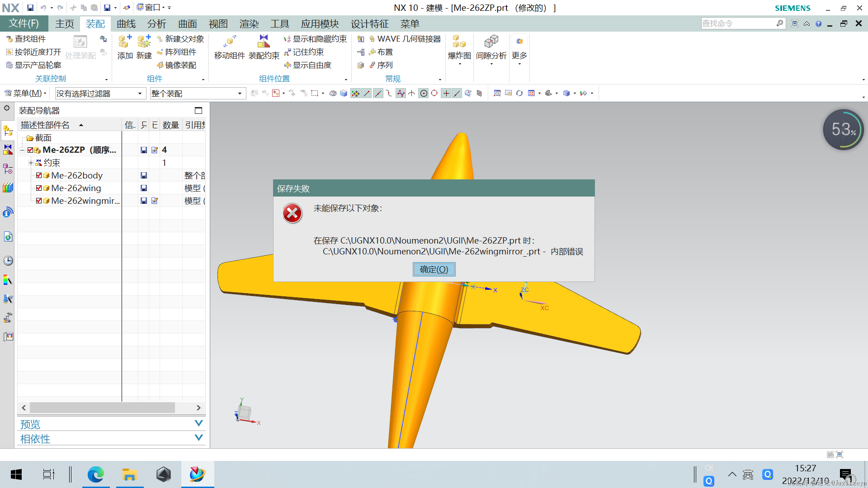Click 查找组件
Image resolution: width=868 pixels, height=488 pixels.
coord(26,39)
